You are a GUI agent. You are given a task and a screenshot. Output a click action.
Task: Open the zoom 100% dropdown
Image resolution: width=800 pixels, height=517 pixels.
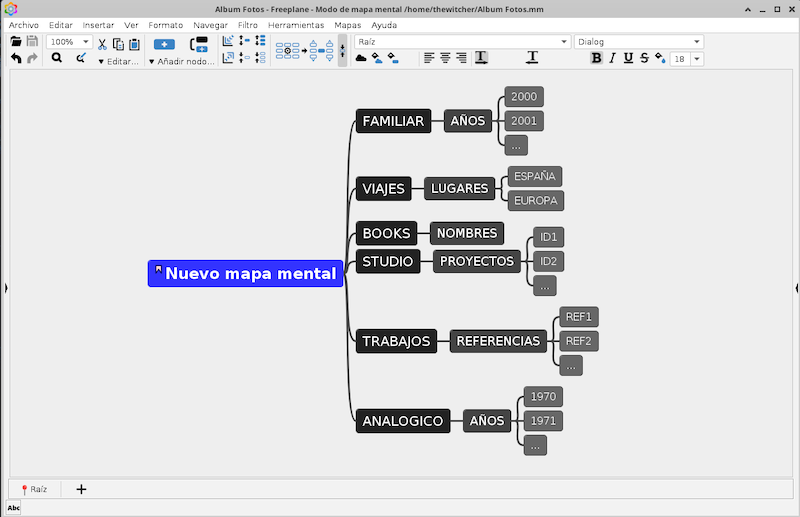pyautogui.click(x=70, y=42)
